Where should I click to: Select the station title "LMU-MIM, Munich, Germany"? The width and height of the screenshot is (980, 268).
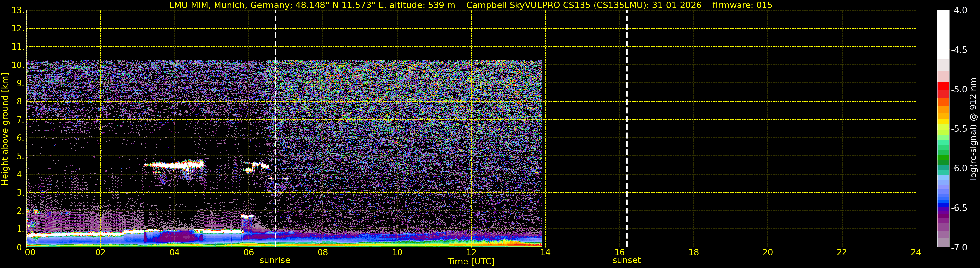point(230,5)
